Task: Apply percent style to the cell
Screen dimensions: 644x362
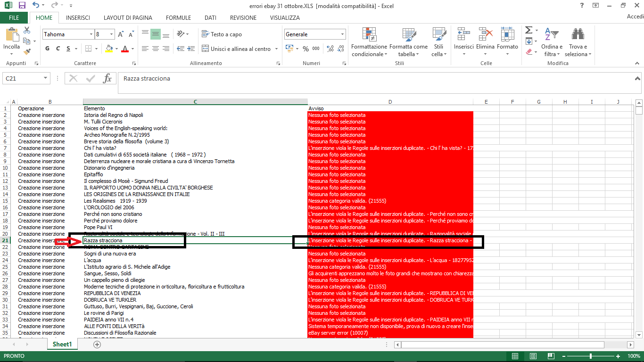Action: click(x=305, y=49)
